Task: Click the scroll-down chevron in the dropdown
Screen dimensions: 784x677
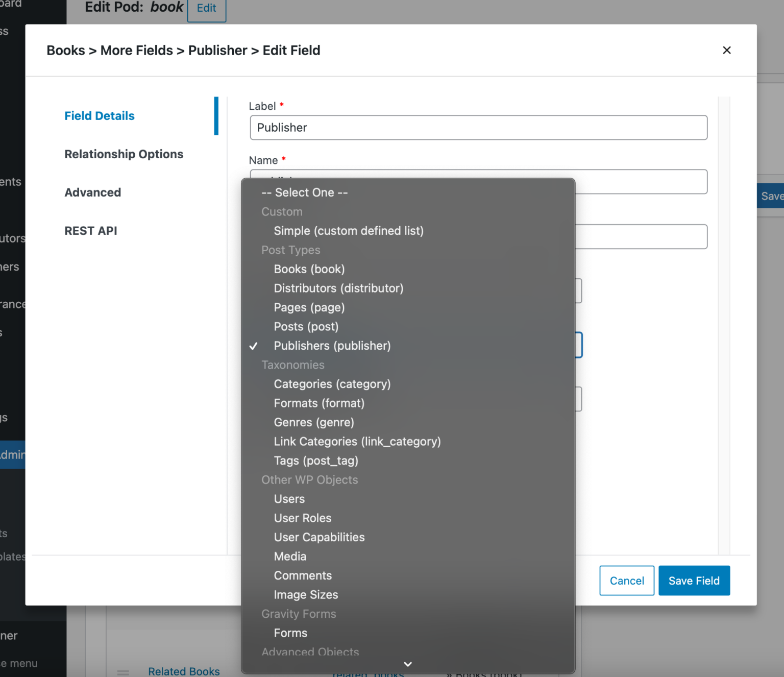Action: (x=407, y=664)
